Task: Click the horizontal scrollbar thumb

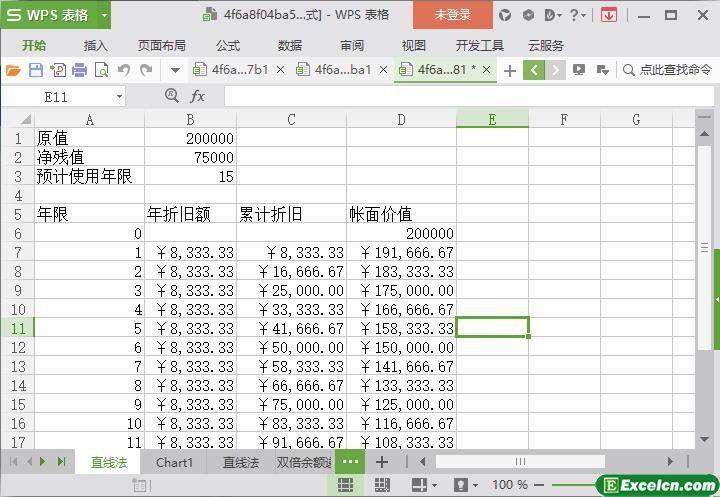Action: [520, 462]
